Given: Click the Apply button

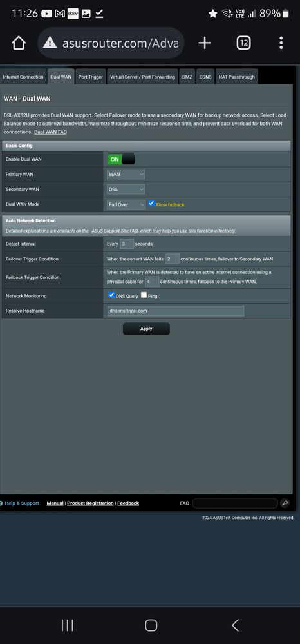Looking at the screenshot, I should 146,329.
